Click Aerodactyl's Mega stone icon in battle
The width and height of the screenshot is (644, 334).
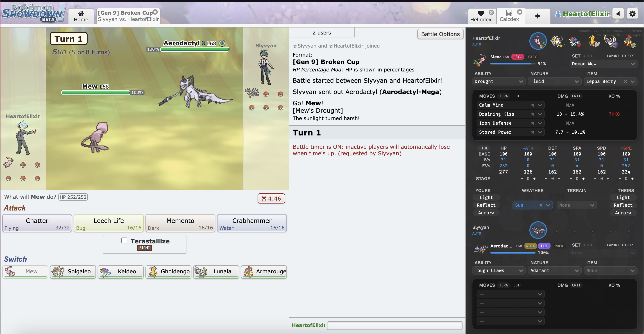222,43
